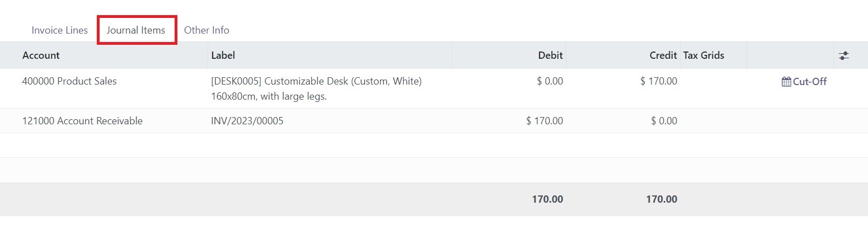Sort by the Credit column header
This screenshot has width=868, height=229.
point(663,55)
